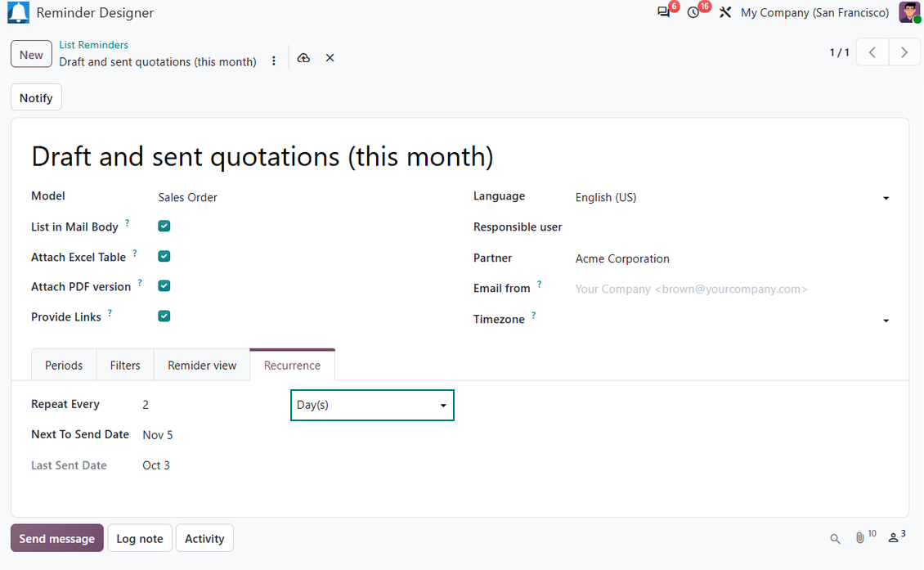Image resolution: width=924 pixels, height=570 pixels.
Task: Go to the previous record arrow
Action: coord(872,52)
